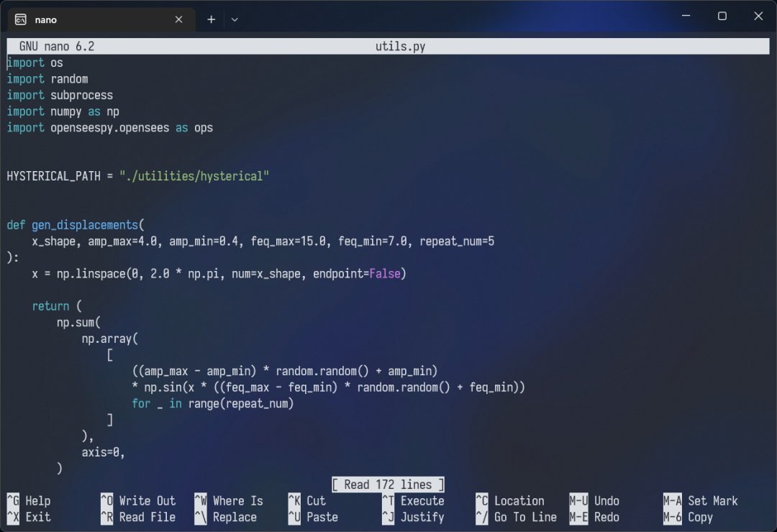Maximize the terminal window
This screenshot has height=532, width=777.
(722, 16)
